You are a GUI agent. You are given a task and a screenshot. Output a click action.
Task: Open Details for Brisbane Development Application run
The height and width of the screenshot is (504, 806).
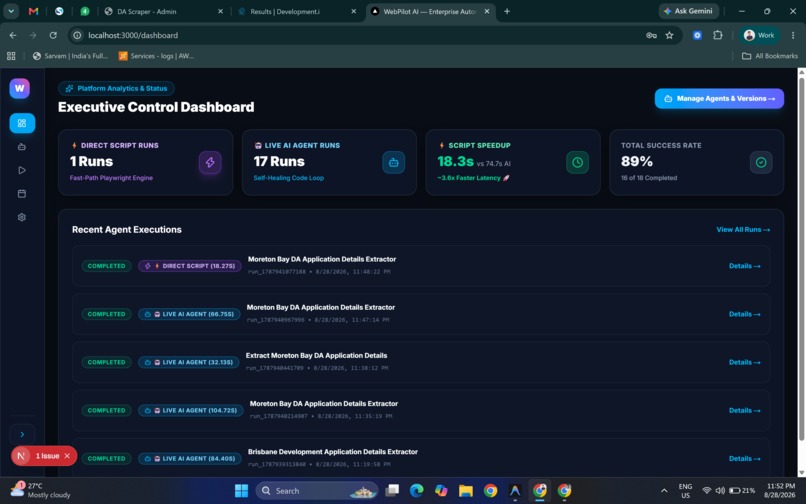coord(744,459)
